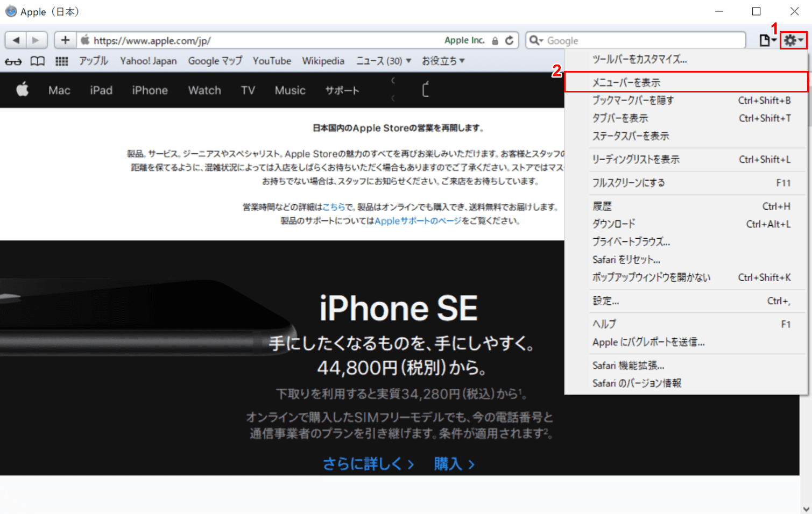Open the Wikipedia bookmark
This screenshot has height=514, width=812.
tap(323, 61)
